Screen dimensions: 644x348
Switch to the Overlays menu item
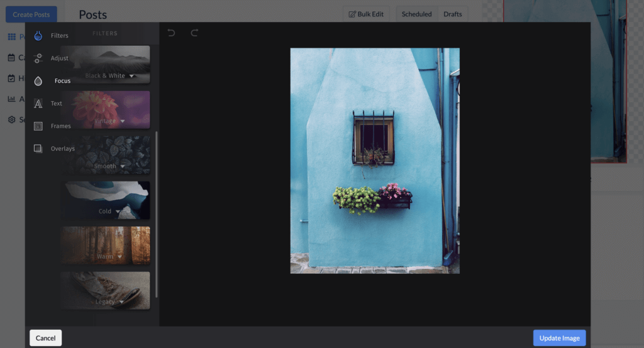(x=63, y=148)
